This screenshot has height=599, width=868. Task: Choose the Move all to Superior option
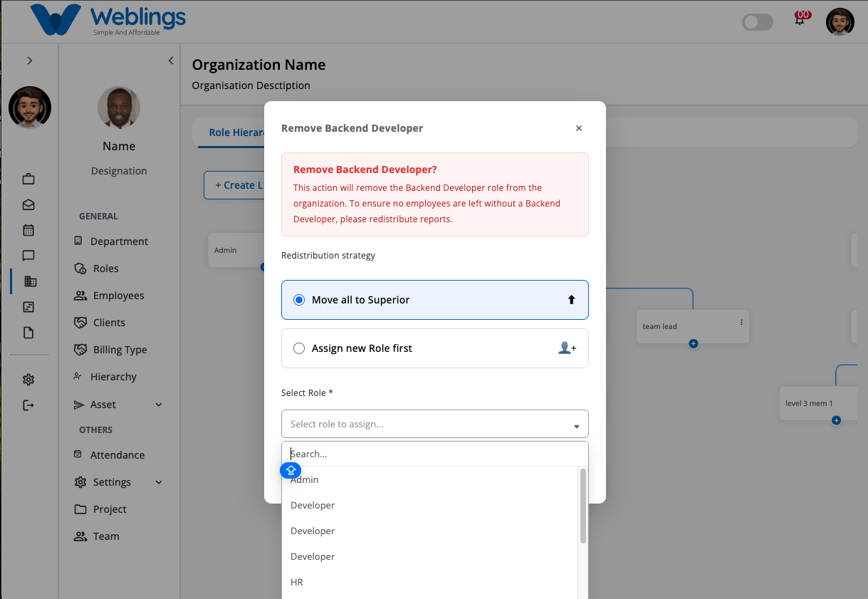435,300
